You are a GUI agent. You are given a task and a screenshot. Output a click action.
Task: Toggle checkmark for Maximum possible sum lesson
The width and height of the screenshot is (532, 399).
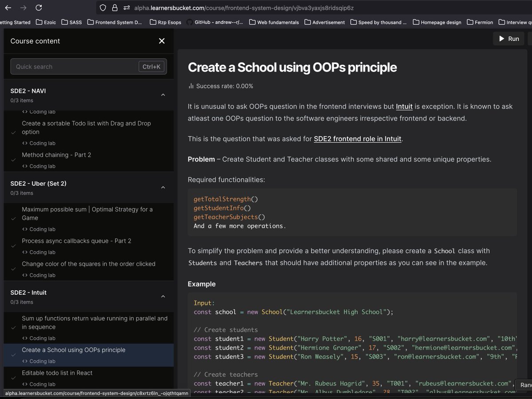(13, 219)
